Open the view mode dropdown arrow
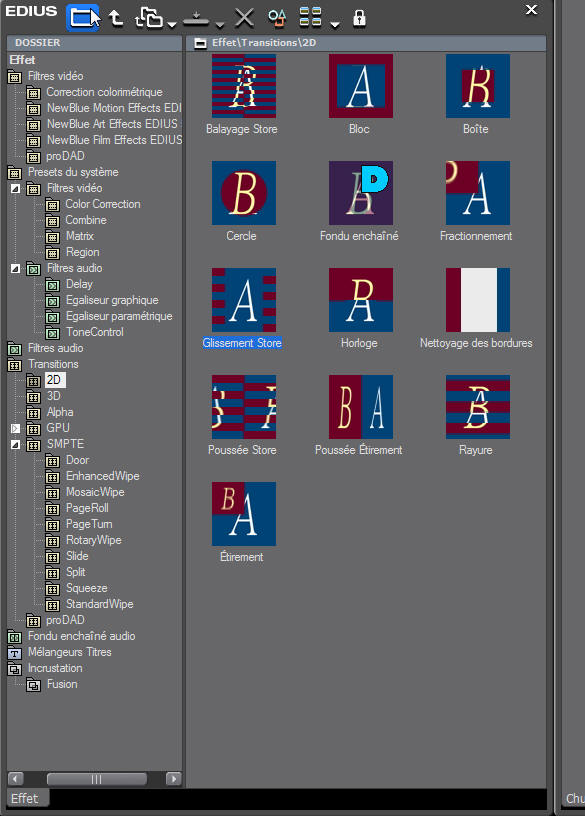Screen dimensions: 585x816 335,24
